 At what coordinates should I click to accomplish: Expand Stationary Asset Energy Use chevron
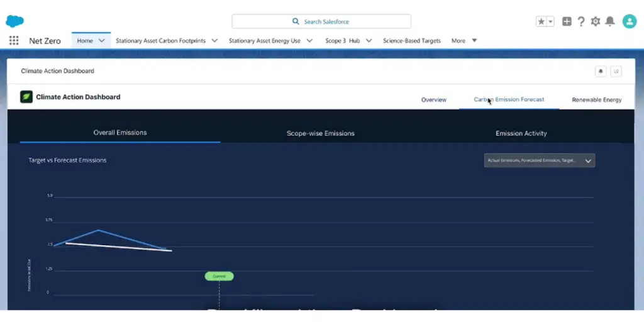pyautogui.click(x=309, y=41)
